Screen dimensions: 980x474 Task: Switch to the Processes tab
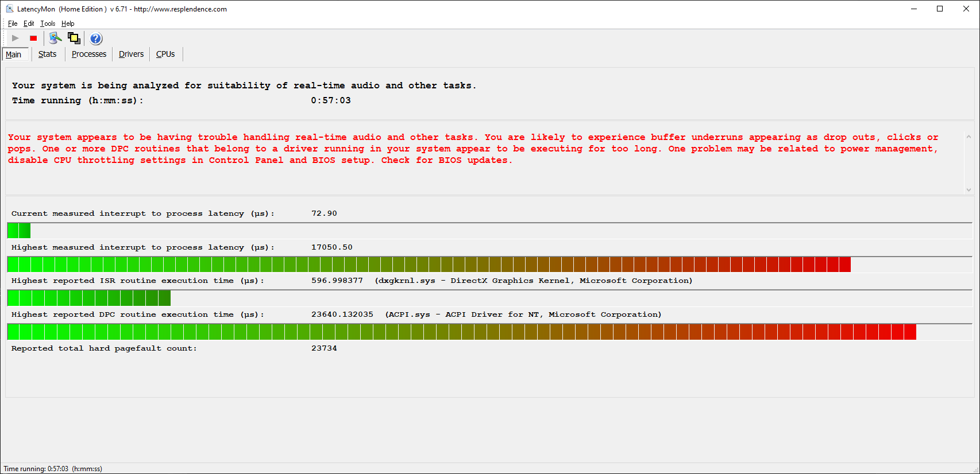click(89, 54)
